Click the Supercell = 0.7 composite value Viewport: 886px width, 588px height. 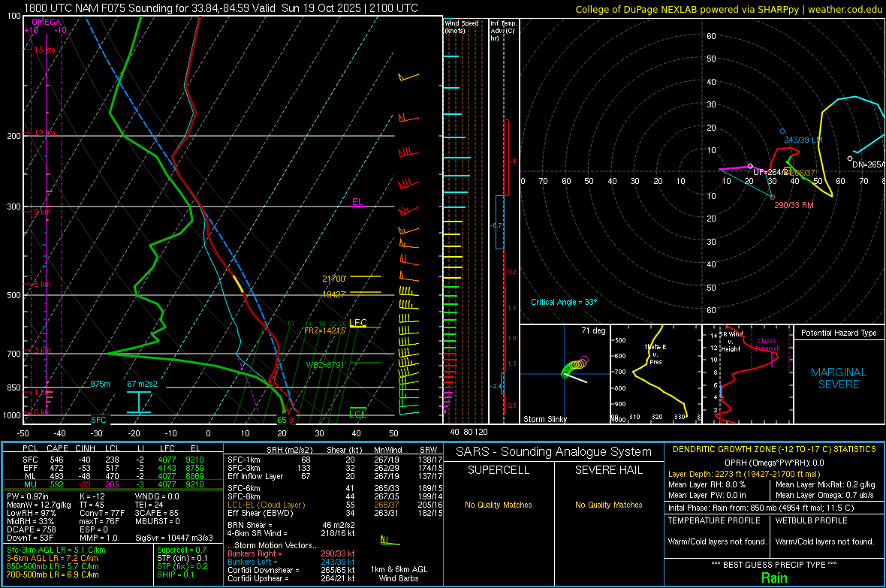(x=182, y=550)
